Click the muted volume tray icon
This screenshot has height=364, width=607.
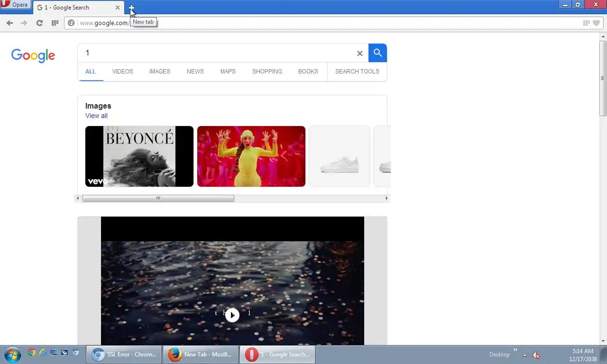pos(536,355)
